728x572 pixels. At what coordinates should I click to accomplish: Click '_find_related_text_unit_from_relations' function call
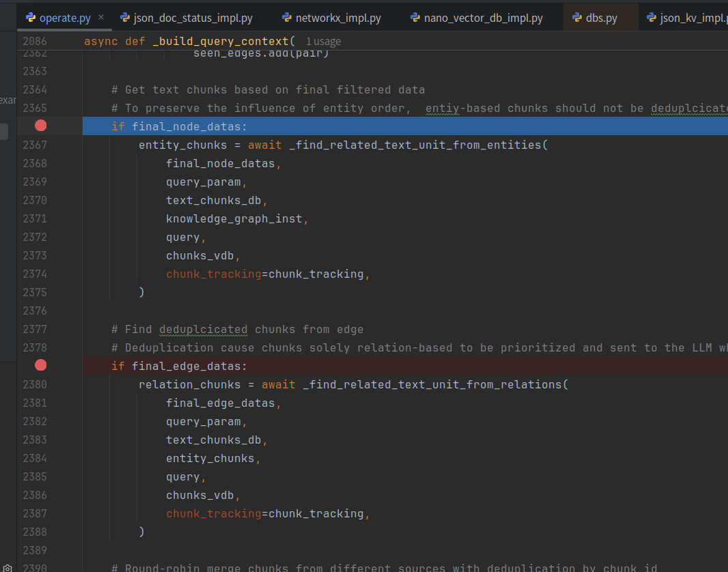pos(432,384)
